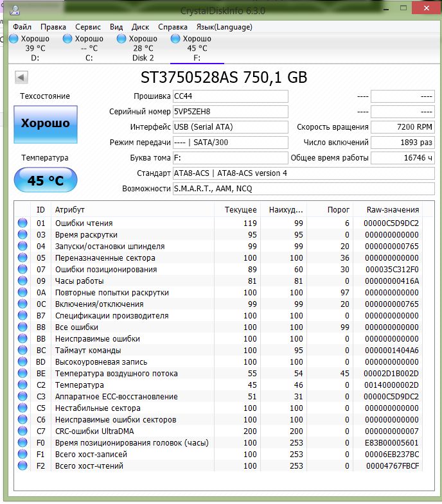The width and height of the screenshot is (442, 504).
Task: Click status icon for CRC-ошибки UltraDMA
Action: [22, 431]
